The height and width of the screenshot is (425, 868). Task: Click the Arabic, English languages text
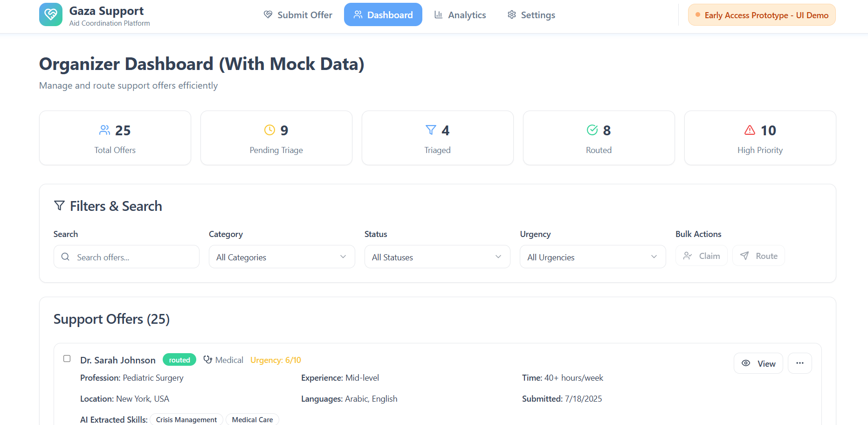pos(371,398)
